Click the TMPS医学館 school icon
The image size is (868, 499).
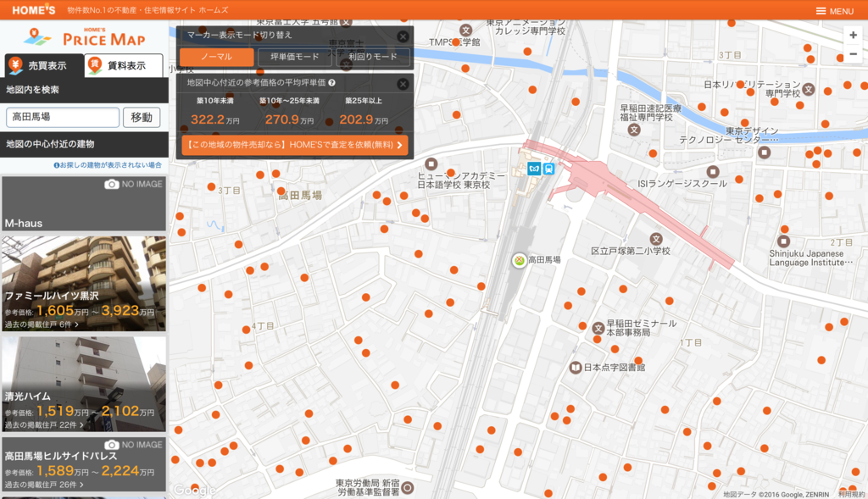pos(465,30)
